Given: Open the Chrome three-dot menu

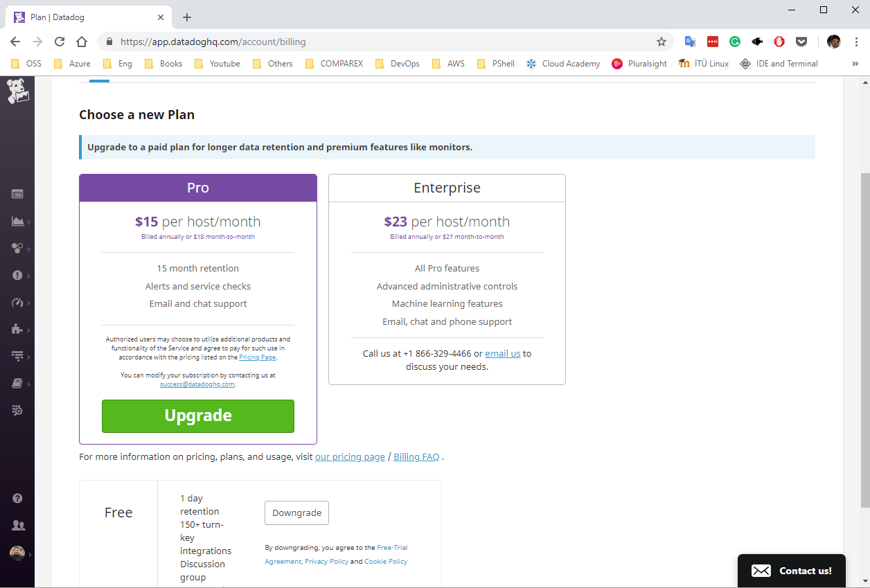Looking at the screenshot, I should click(x=856, y=42).
